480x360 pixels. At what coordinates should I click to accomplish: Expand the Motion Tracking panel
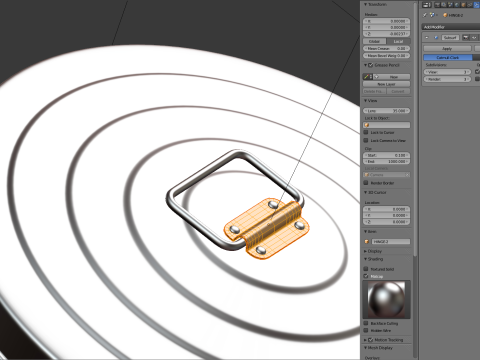(x=365, y=340)
